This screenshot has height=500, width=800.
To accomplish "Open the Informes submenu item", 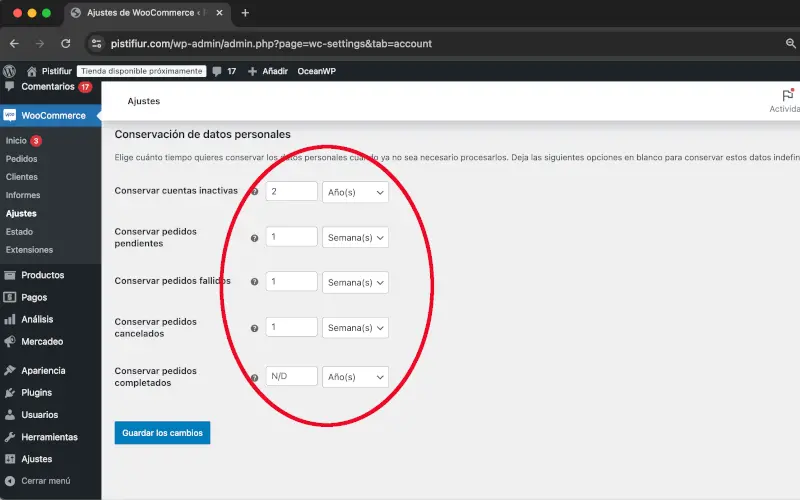I will click(23, 195).
